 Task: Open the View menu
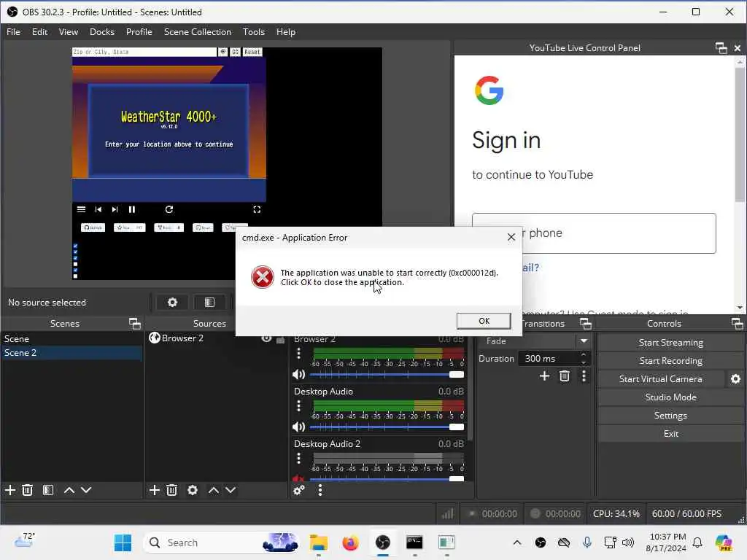68,32
